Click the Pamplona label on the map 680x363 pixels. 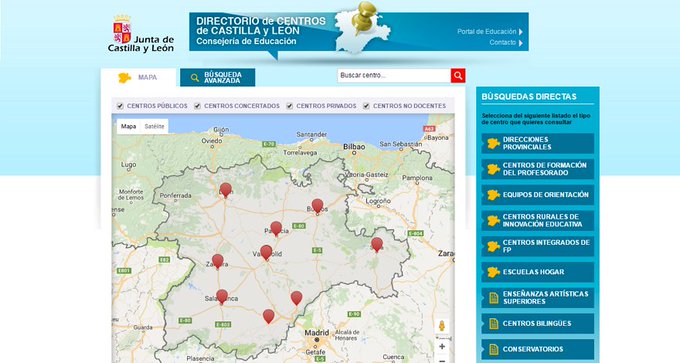point(417,178)
